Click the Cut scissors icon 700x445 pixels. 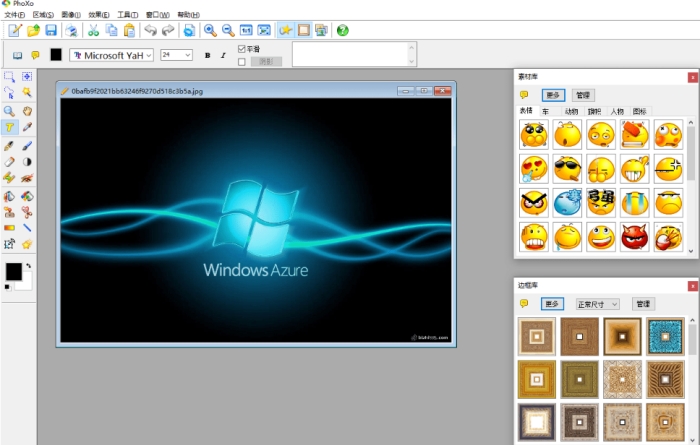pyautogui.click(x=93, y=31)
